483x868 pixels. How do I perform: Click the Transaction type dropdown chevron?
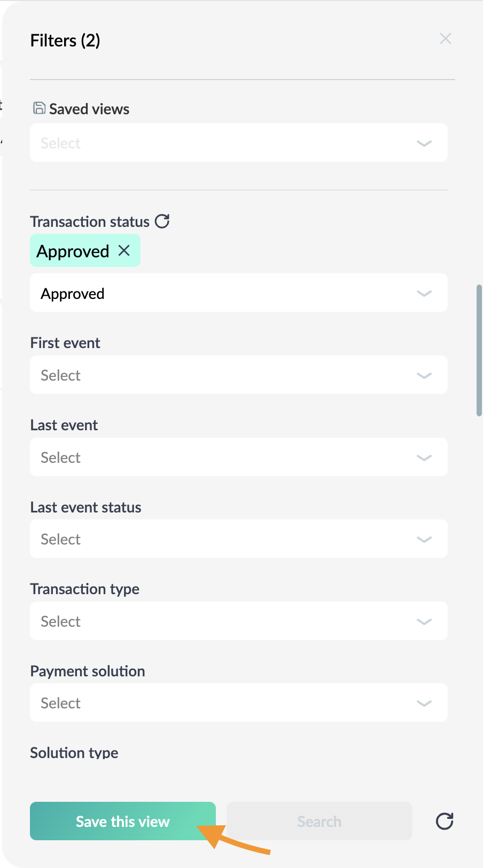424,621
